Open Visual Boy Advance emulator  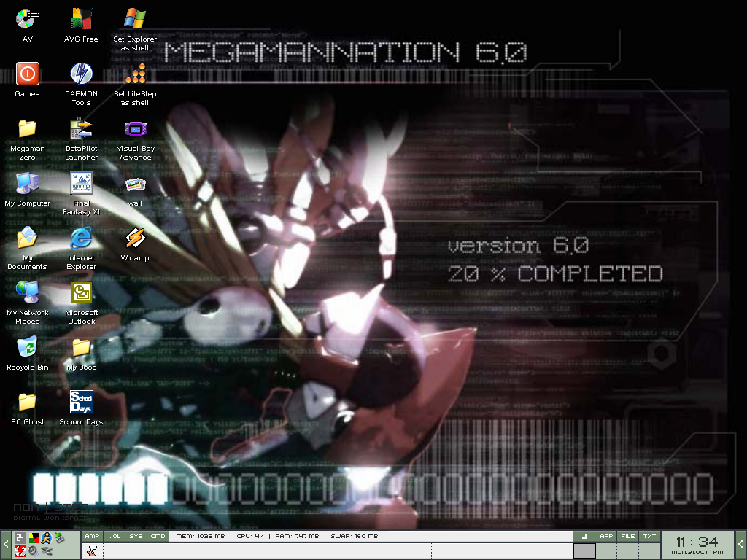(x=135, y=139)
